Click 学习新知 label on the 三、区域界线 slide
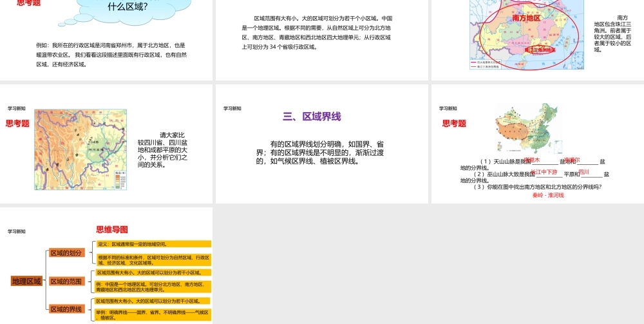Screen dimensions: 644x324 point(232,108)
